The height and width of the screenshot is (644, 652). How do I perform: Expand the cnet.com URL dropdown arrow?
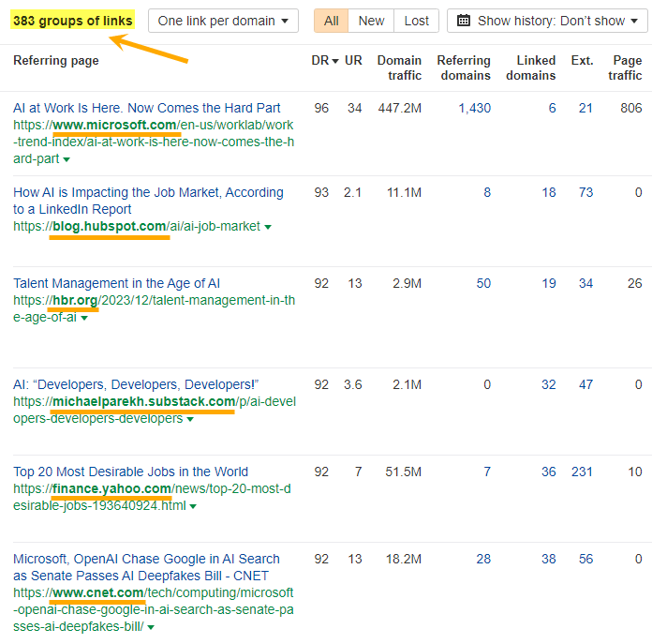151,627
